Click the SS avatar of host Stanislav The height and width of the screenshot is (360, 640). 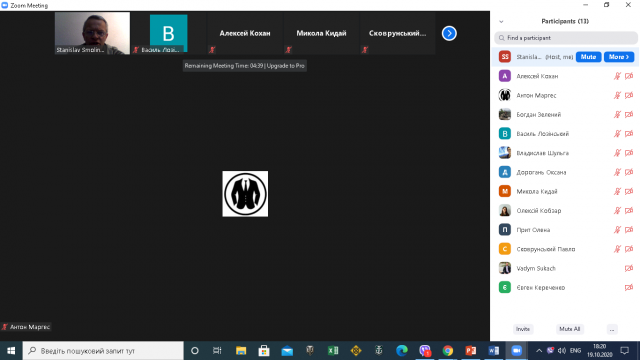(505, 57)
